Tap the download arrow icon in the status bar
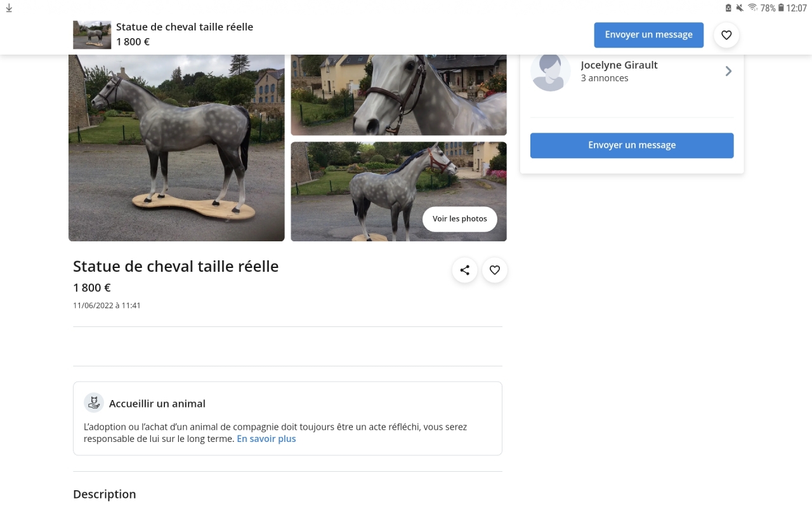 click(x=9, y=8)
